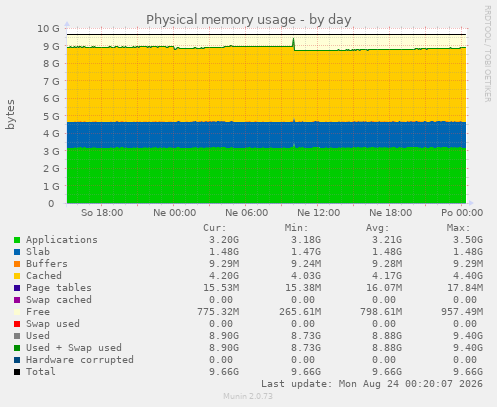
Task: Click the Po 00:00 time axis label
Action: [462, 213]
